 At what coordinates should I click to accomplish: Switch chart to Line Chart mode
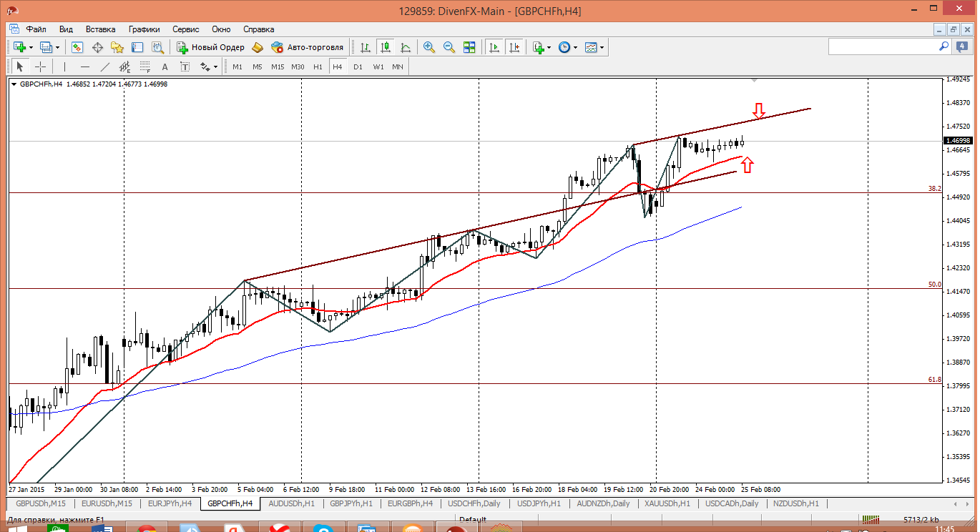click(406, 47)
